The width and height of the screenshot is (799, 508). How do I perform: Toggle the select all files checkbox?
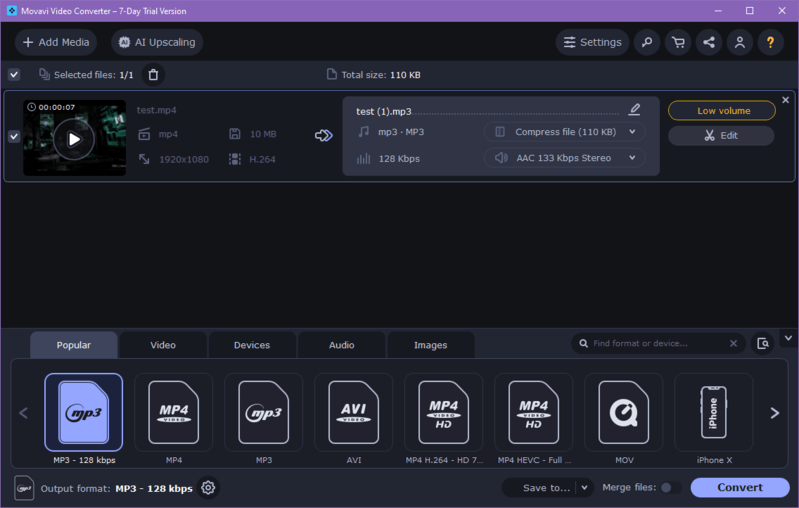click(x=14, y=75)
